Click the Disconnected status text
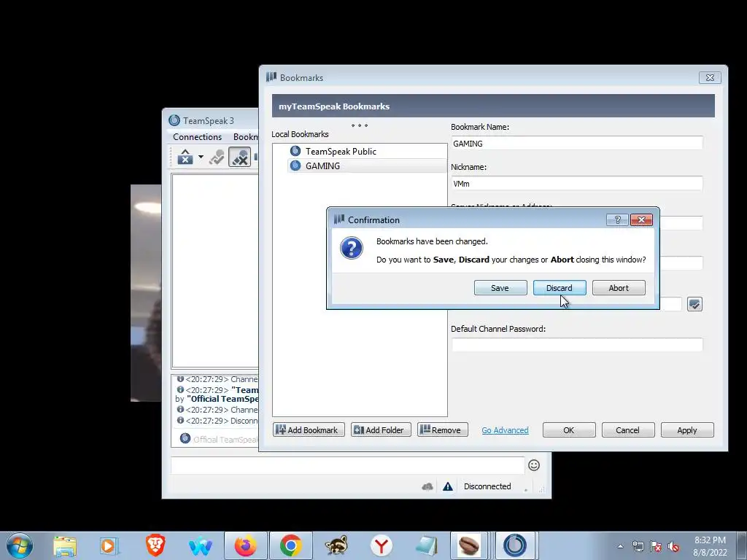Viewport: 747px width, 560px height. (487, 486)
